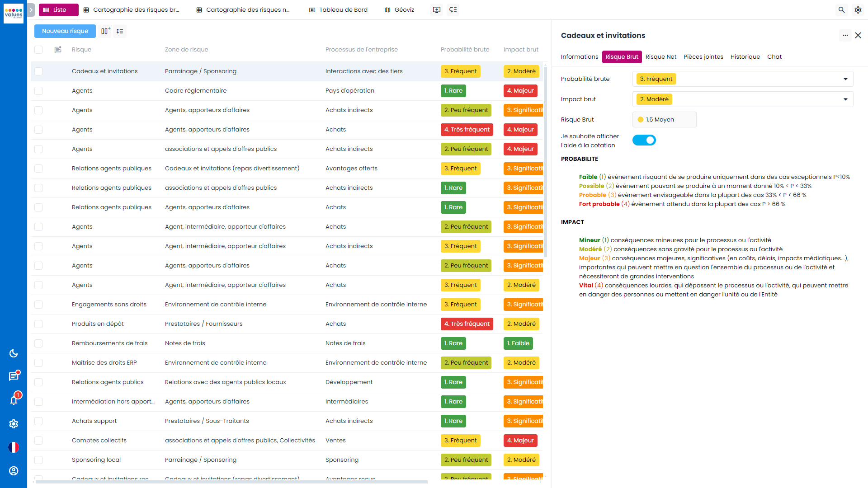Click the row sort order icon
Viewport: 868px width, 488px height.
[120, 31]
